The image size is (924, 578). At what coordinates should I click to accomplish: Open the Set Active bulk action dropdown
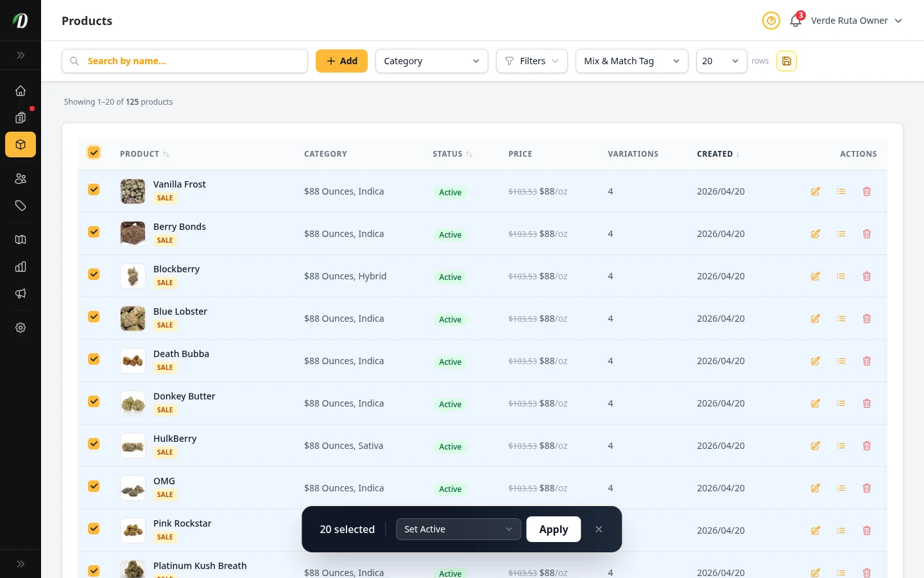458,529
